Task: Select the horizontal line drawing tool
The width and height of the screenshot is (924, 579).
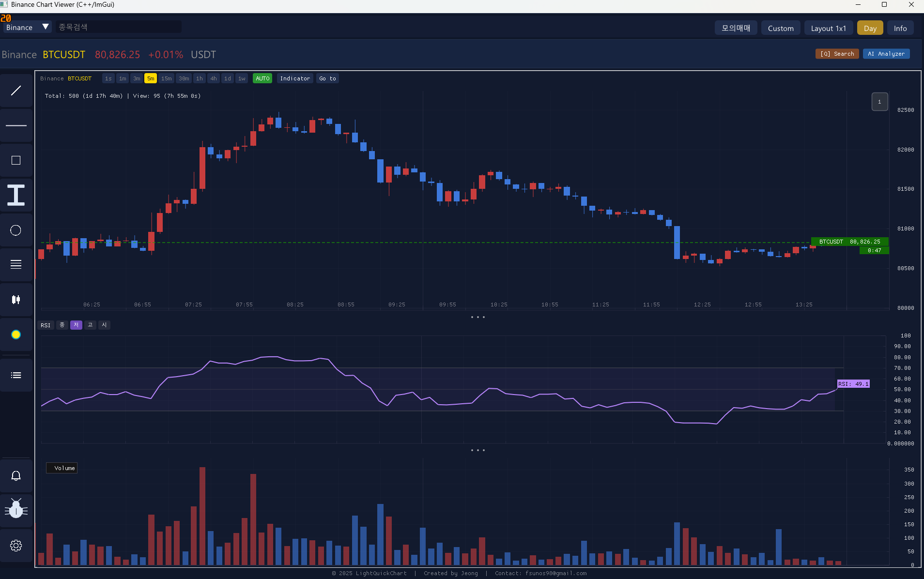Action: coord(16,125)
